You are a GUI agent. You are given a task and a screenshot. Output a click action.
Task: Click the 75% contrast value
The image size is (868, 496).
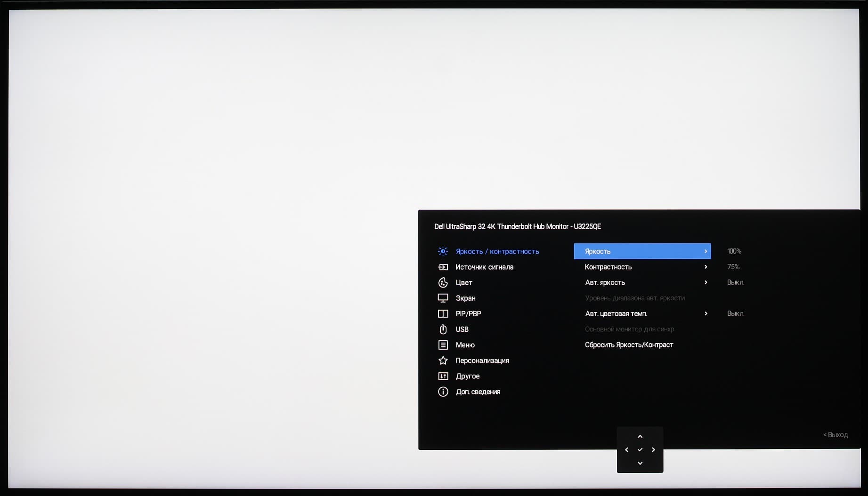[x=733, y=267]
